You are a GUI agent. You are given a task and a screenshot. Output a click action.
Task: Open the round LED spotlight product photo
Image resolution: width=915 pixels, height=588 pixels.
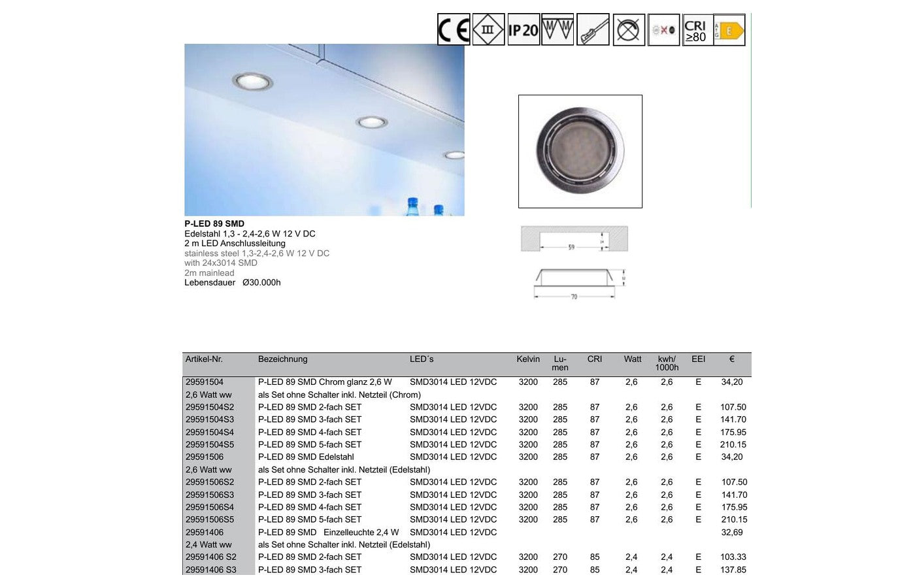tap(580, 152)
